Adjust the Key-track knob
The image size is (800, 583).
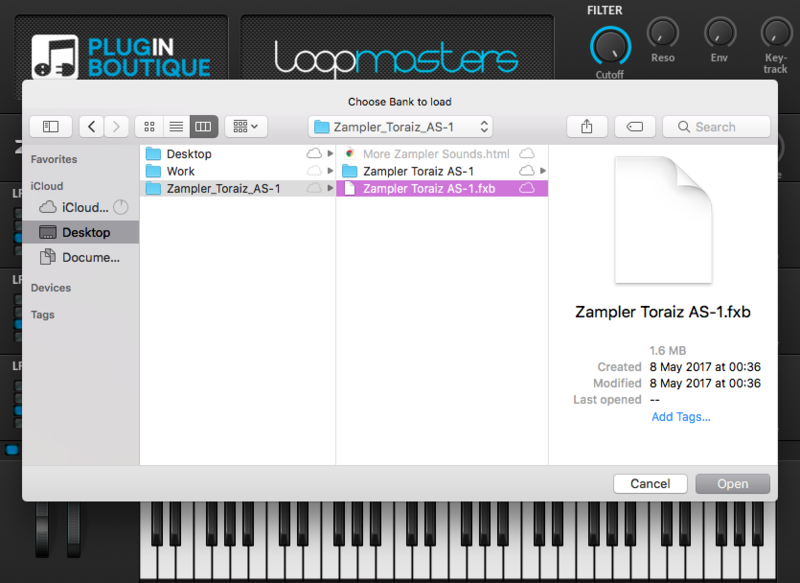(x=776, y=34)
